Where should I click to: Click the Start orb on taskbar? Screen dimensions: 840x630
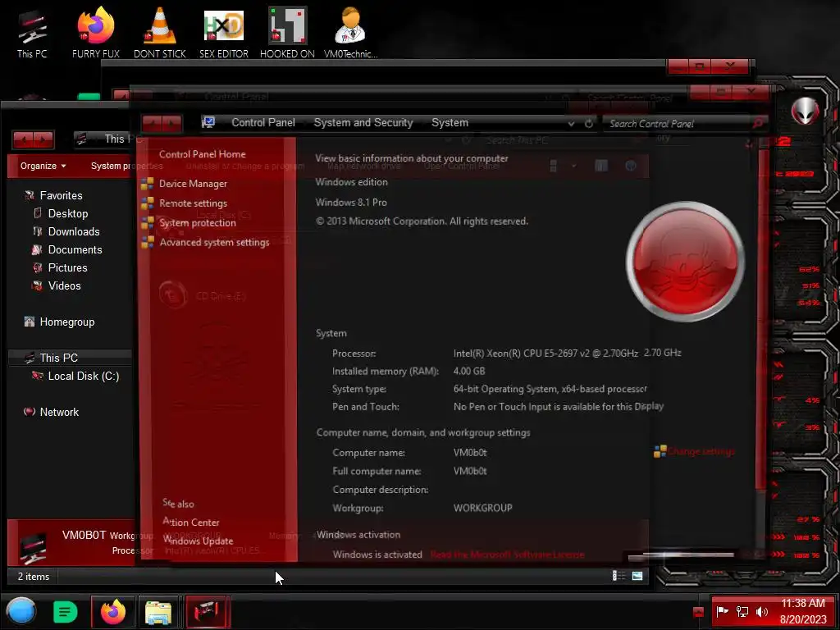21,610
